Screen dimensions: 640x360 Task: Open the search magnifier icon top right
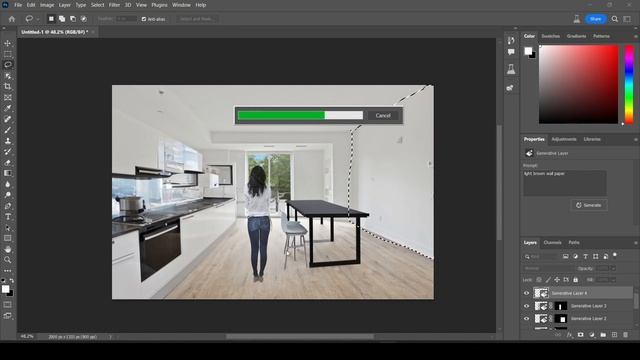[615, 19]
